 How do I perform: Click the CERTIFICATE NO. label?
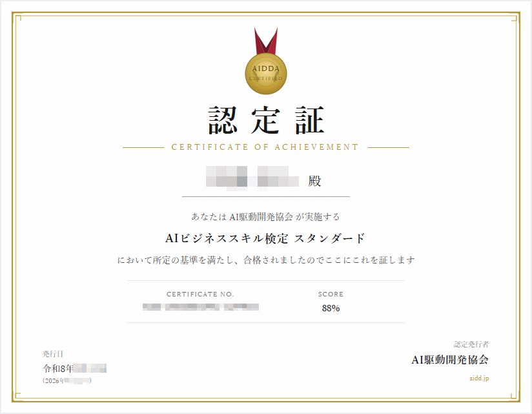200,295
